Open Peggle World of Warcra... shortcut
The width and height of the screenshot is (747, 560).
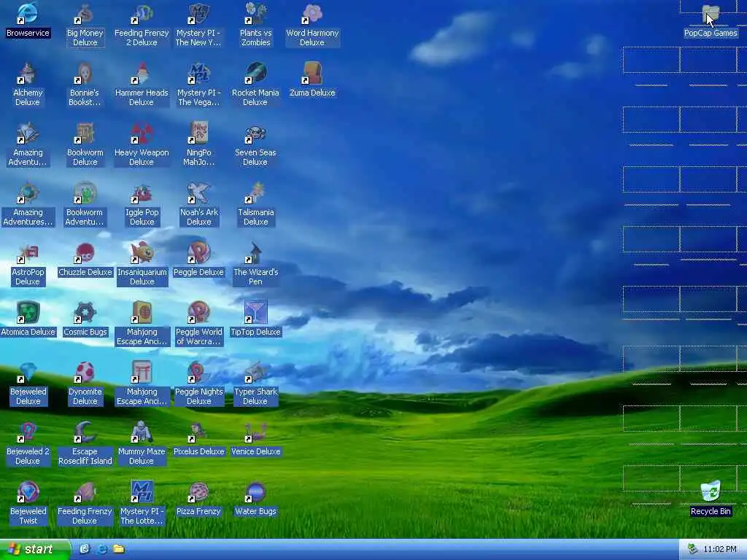[x=198, y=324]
